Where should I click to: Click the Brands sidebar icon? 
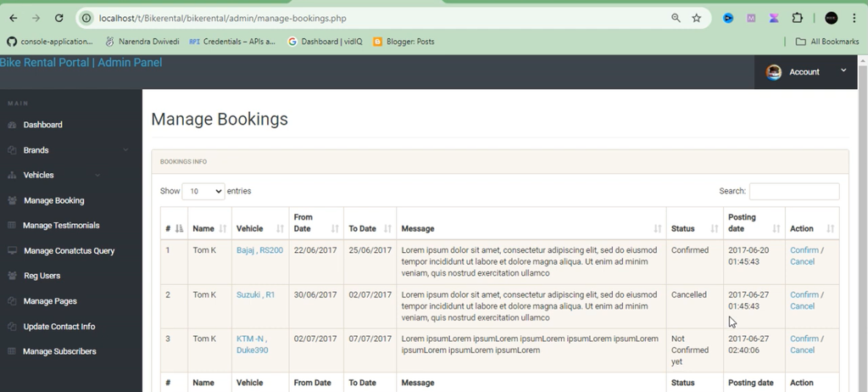[x=12, y=150]
